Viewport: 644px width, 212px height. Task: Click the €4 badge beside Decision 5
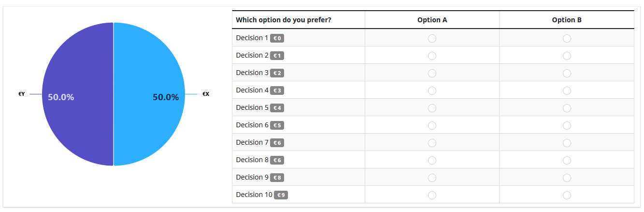point(277,108)
